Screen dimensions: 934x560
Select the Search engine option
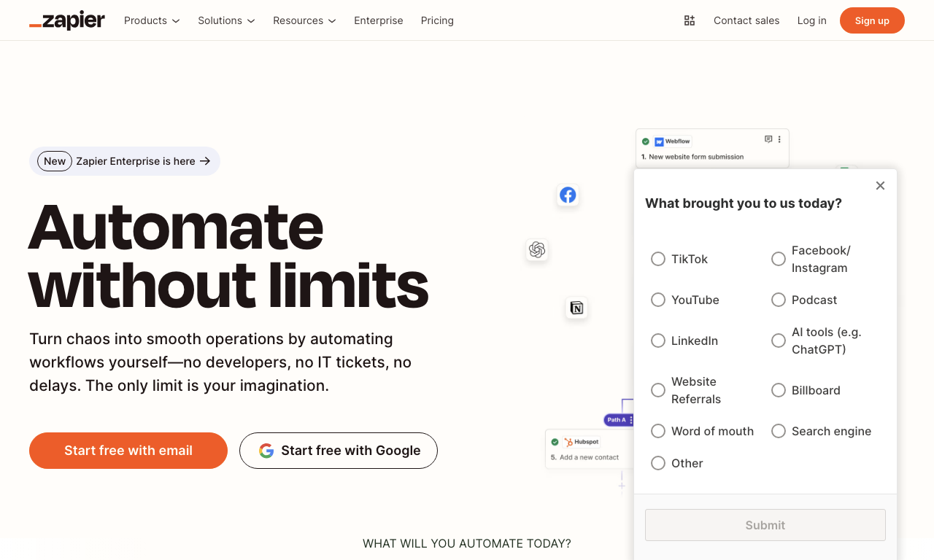(779, 431)
